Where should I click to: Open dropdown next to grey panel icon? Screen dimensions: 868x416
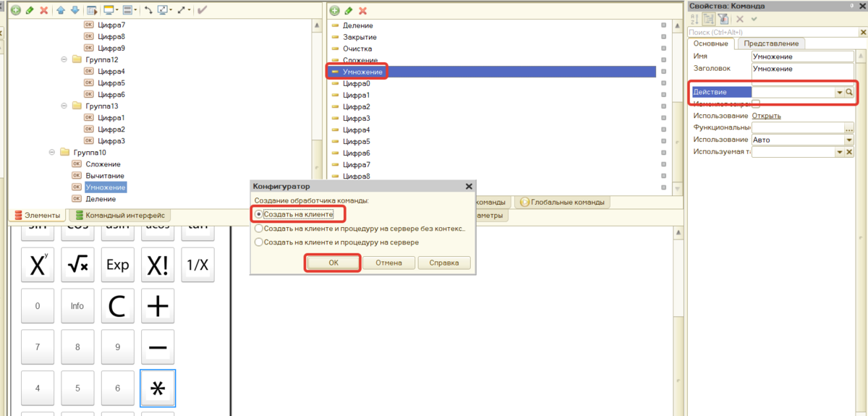pos(135,11)
